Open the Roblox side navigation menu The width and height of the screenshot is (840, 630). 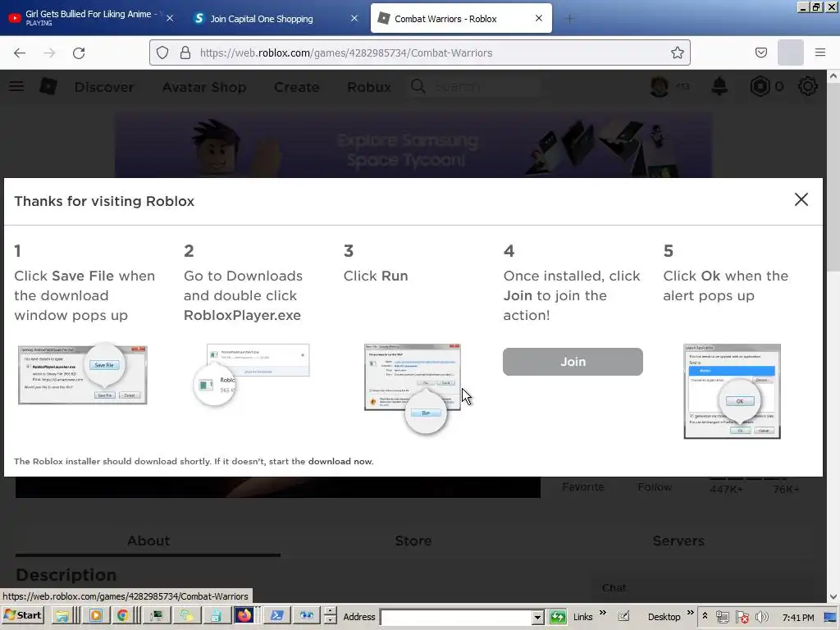point(16,86)
